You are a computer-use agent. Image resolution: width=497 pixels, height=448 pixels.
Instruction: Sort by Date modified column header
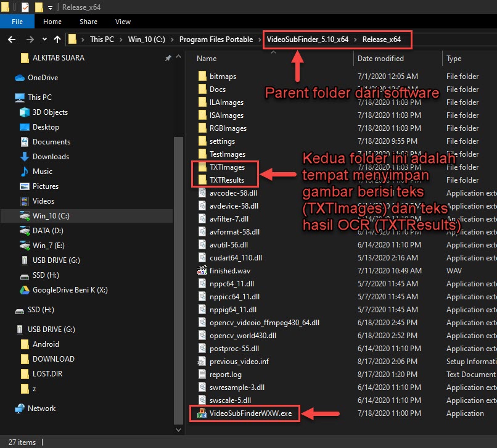pyautogui.click(x=380, y=59)
